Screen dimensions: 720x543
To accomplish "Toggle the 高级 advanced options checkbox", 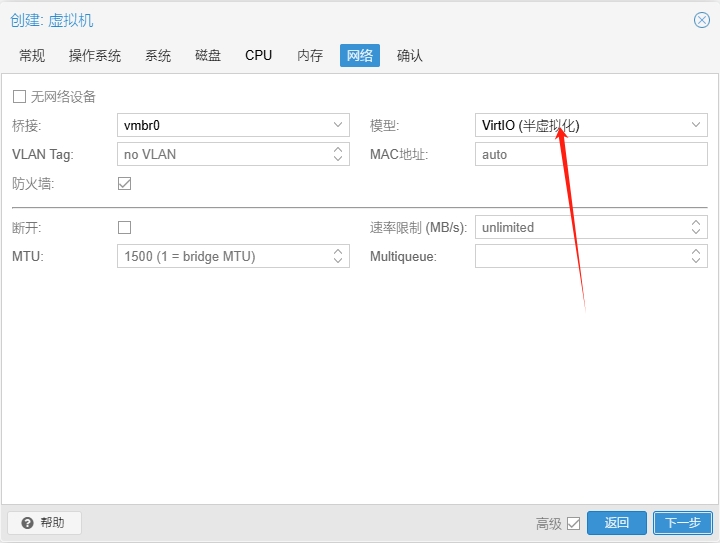I will coord(573,523).
